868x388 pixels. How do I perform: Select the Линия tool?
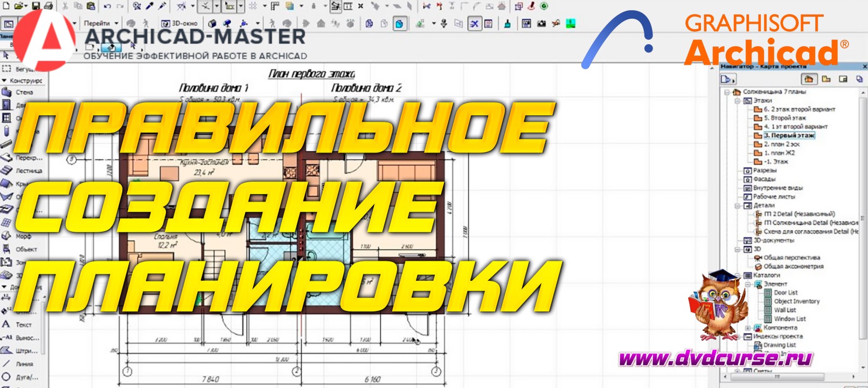(x=18, y=364)
